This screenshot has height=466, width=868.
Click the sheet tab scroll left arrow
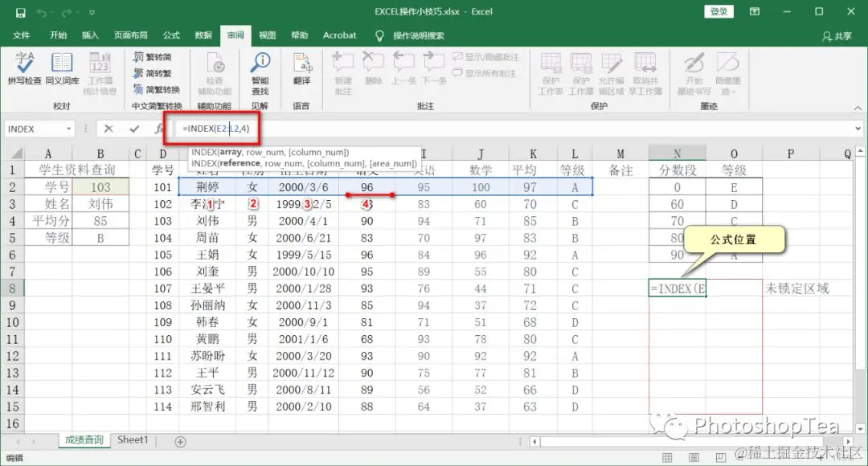click(x=18, y=442)
